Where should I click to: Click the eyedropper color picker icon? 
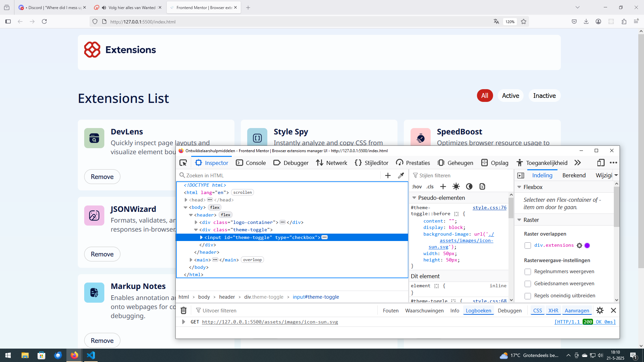[x=401, y=175]
